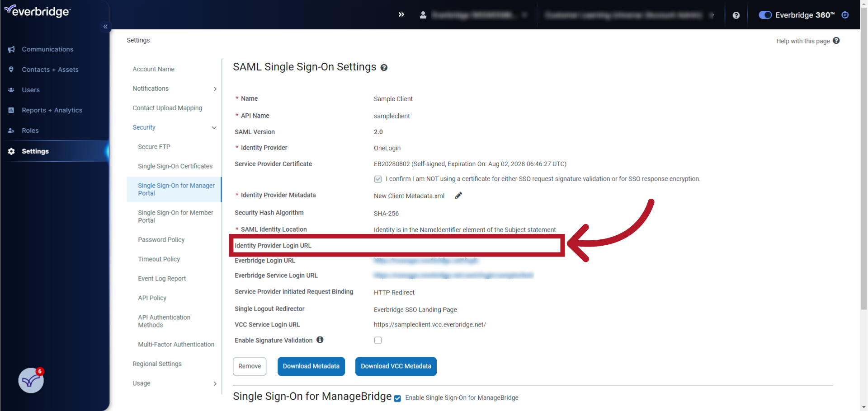Click help icon beside SAML Single Sign-On Settings
868x411 pixels.
pos(384,68)
